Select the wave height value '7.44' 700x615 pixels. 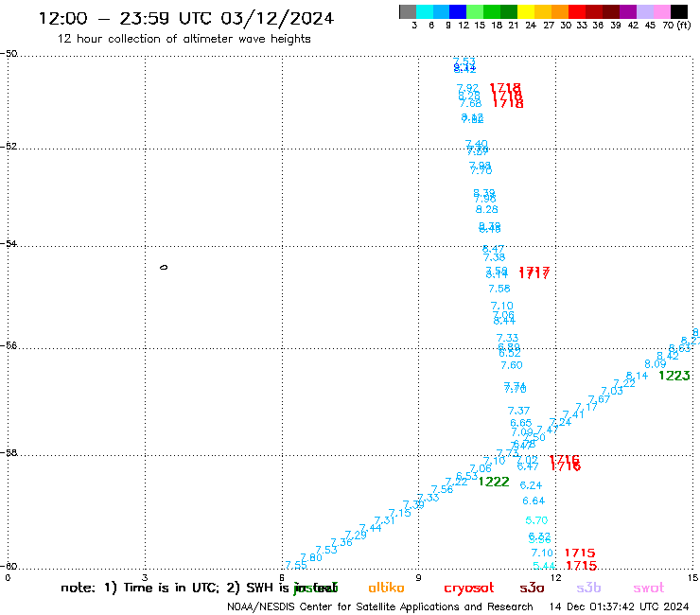(x=371, y=528)
